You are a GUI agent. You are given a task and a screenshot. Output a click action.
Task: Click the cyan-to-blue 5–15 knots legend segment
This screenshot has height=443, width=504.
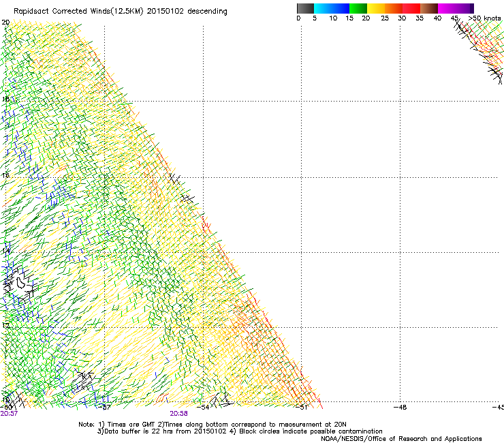point(332,8)
